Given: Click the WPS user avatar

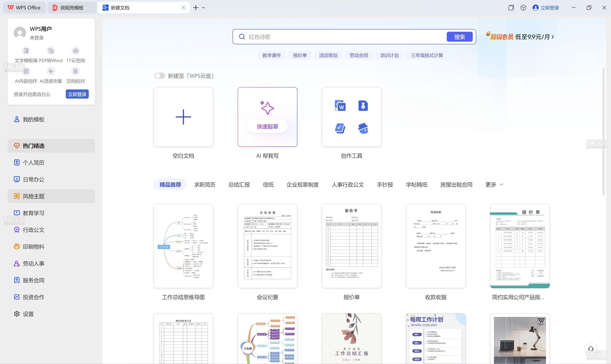Looking at the screenshot, I should [20, 33].
